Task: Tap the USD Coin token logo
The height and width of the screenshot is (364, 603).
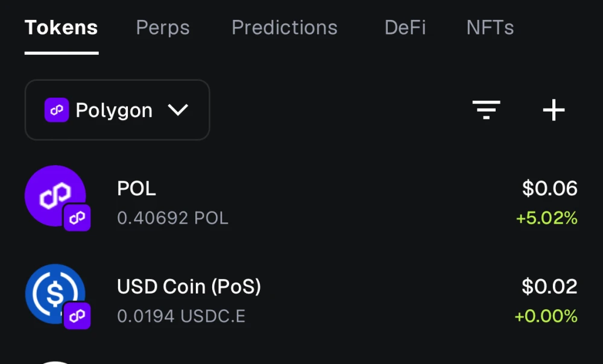Action: 54,293
